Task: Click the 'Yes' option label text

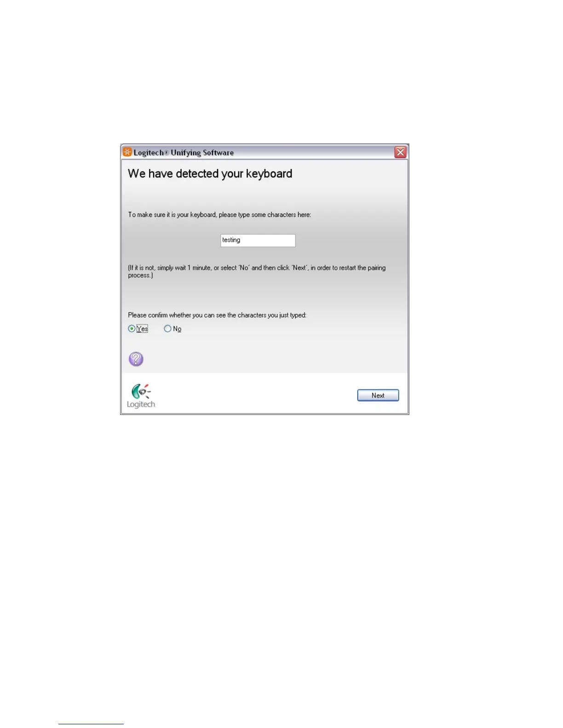Action: [x=142, y=329]
